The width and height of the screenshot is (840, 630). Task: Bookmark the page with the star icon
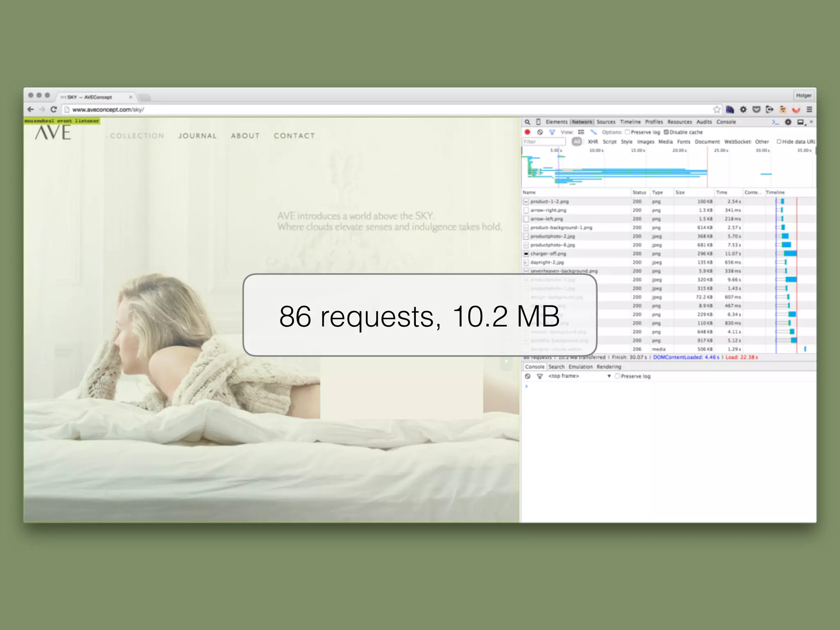[x=717, y=110]
